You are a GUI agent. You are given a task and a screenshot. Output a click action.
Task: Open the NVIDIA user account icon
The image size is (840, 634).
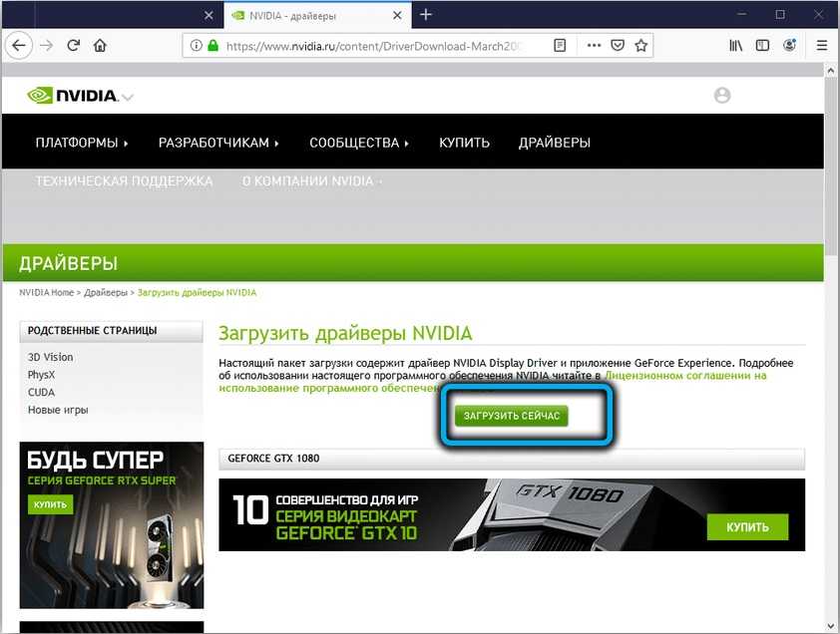tap(722, 96)
